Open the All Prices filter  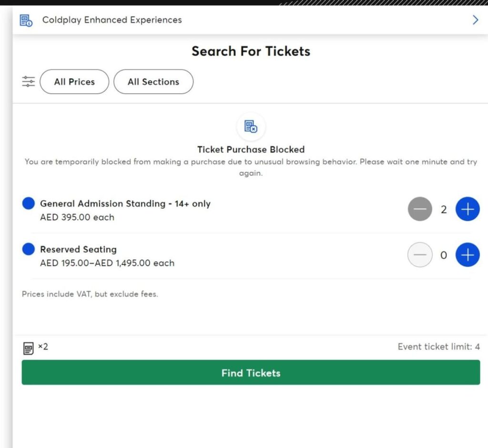coord(74,82)
